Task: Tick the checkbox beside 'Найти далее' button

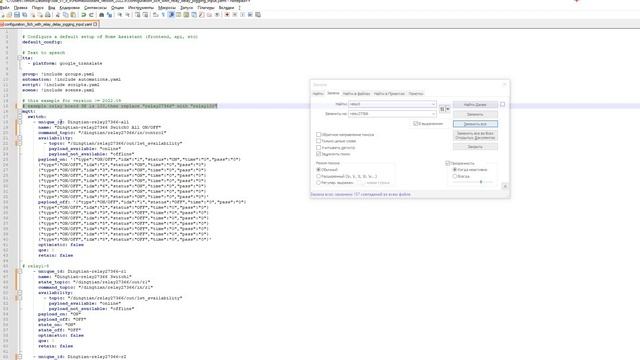Action: 502,104
